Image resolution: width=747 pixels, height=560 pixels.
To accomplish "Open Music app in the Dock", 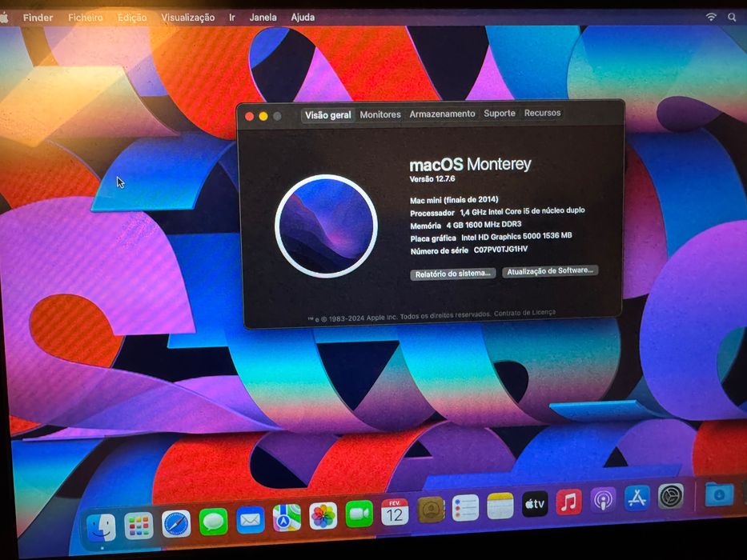I will [569, 502].
